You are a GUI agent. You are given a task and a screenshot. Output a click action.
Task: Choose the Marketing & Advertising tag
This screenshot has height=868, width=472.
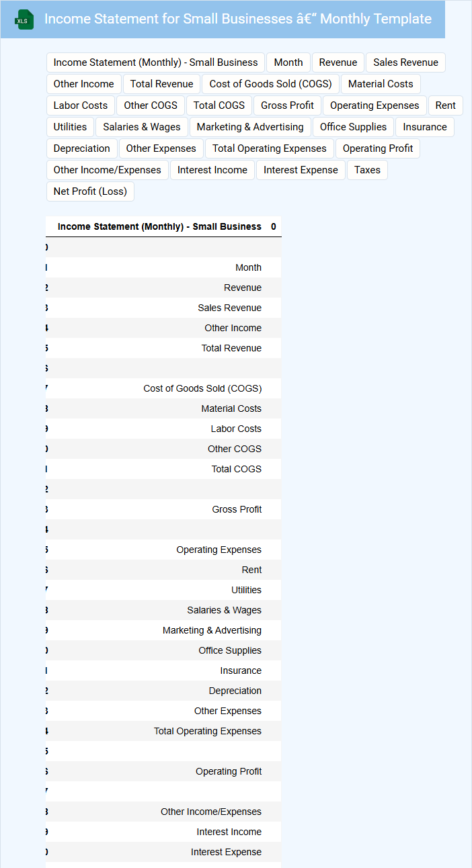click(x=250, y=127)
